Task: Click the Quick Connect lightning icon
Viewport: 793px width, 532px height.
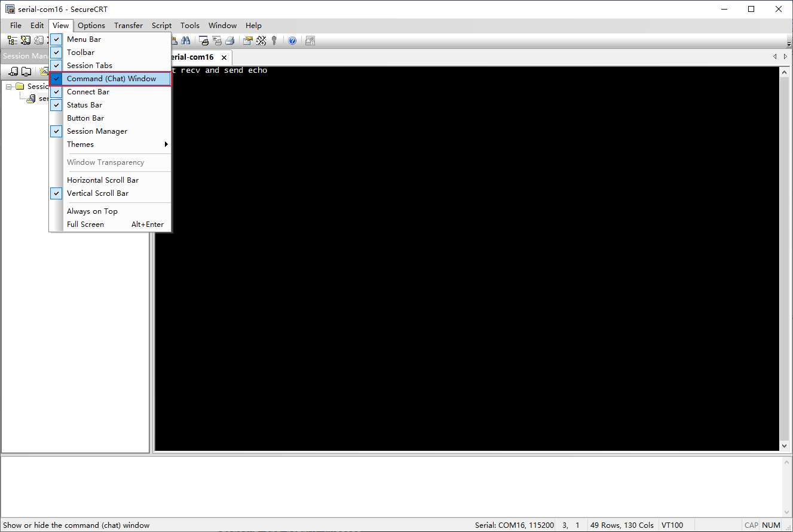Action: click(x=26, y=41)
